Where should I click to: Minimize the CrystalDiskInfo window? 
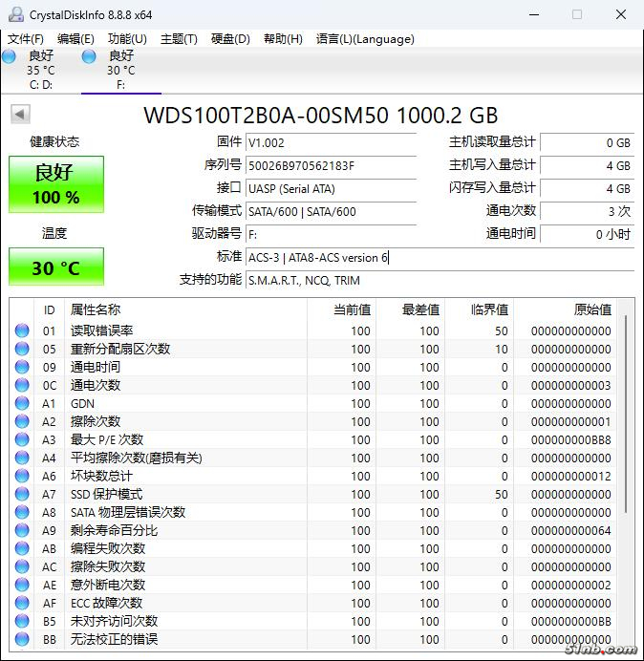[x=534, y=14]
